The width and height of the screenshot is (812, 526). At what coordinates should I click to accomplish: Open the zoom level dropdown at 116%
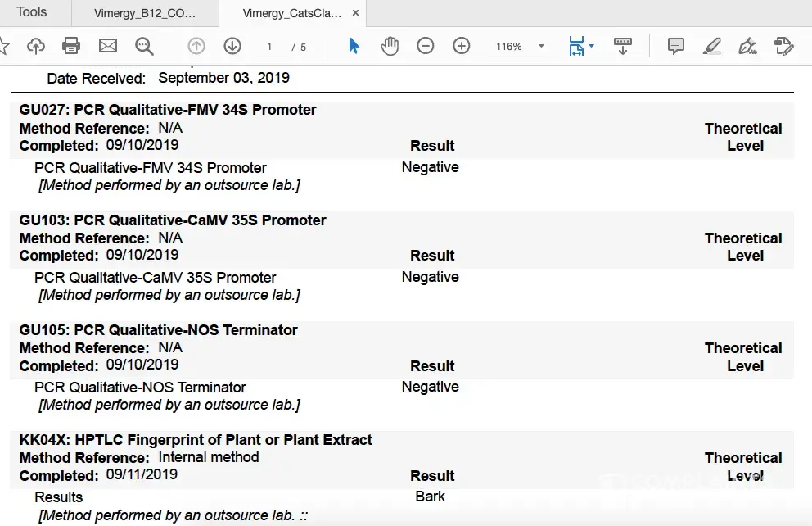pos(541,47)
